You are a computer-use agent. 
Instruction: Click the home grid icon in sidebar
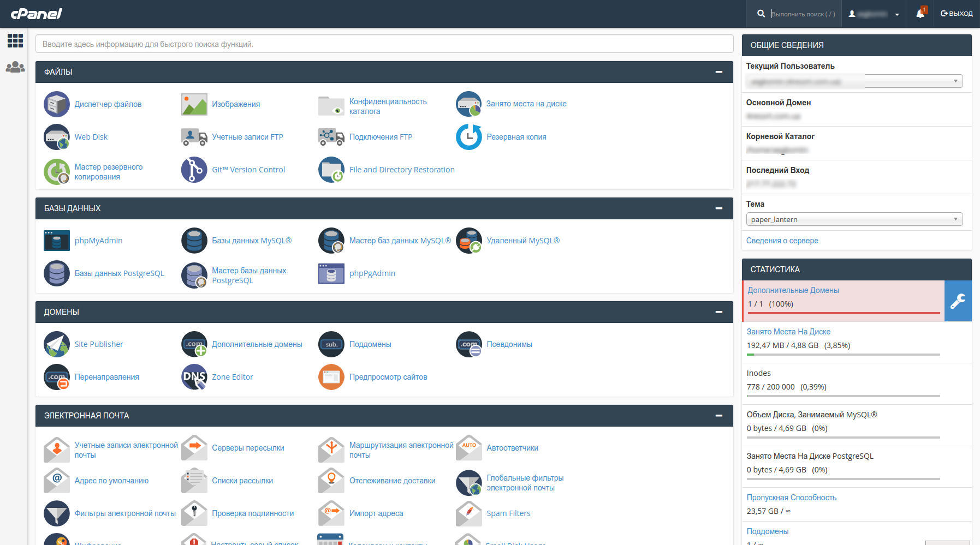coord(15,40)
